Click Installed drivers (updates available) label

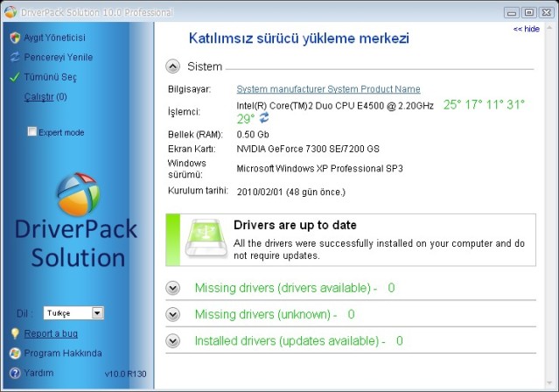click(x=290, y=340)
